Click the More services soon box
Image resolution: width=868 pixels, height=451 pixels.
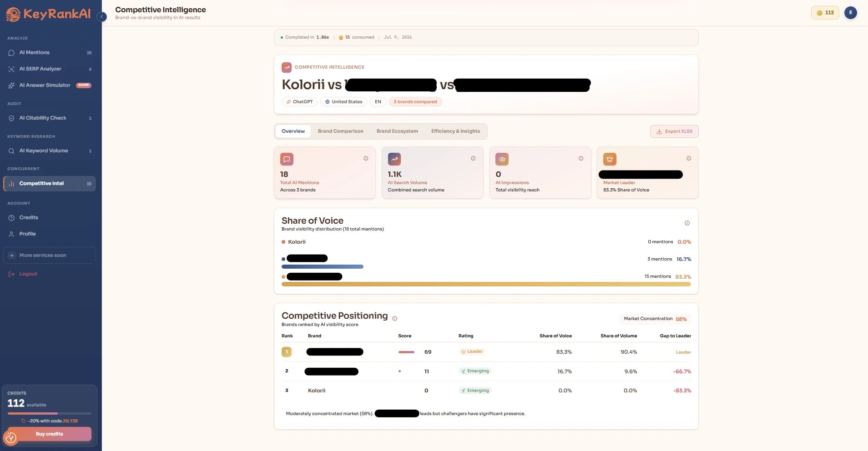[50, 256]
